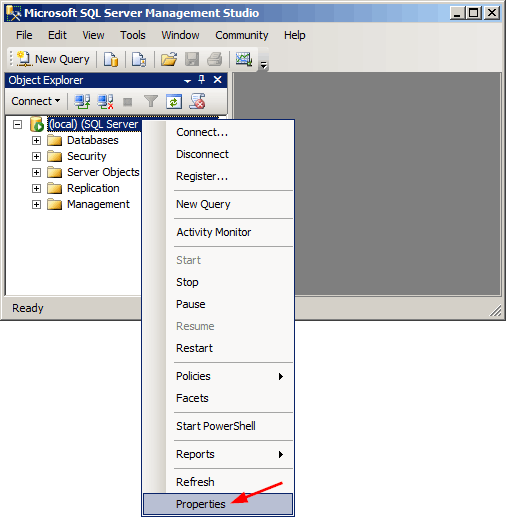This screenshot has width=506, height=517.
Task: Select the Server Objects tree item
Action: (x=103, y=172)
